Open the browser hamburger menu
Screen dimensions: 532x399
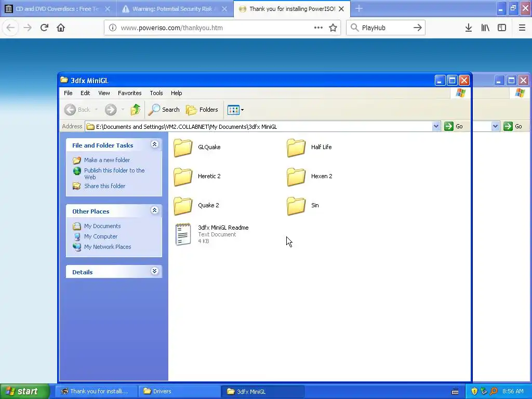(x=522, y=28)
